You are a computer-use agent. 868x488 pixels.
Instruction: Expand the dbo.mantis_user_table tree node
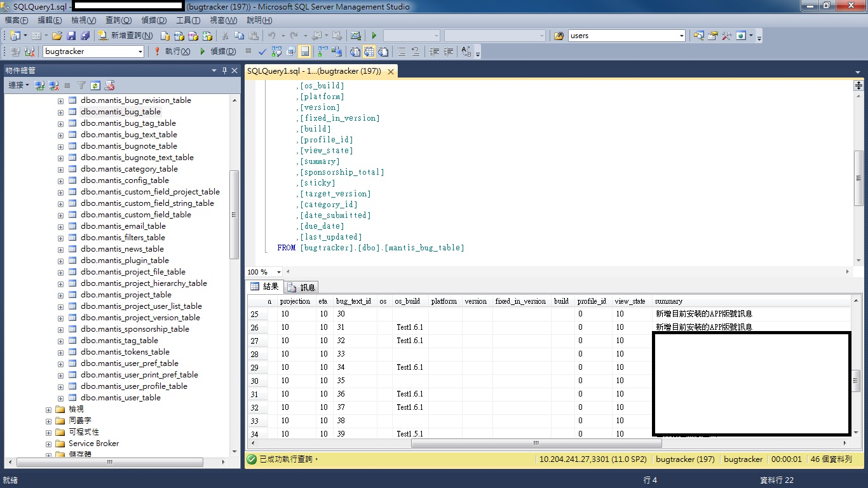pyautogui.click(x=60, y=398)
